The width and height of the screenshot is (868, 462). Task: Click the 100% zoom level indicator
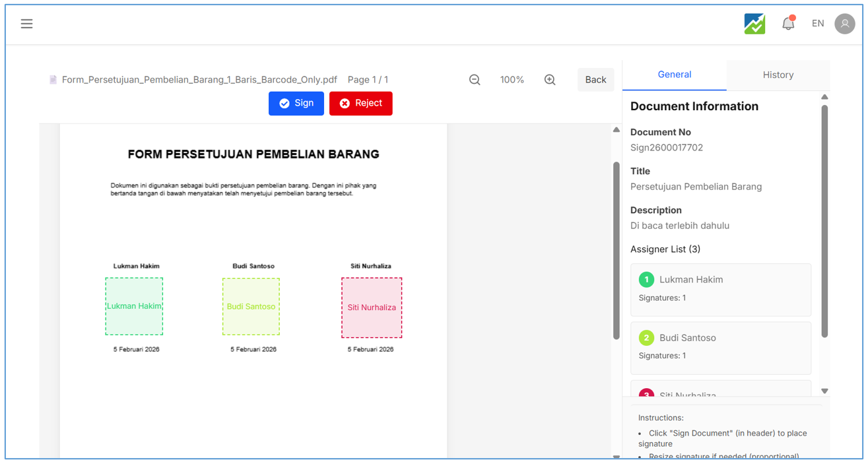point(512,80)
